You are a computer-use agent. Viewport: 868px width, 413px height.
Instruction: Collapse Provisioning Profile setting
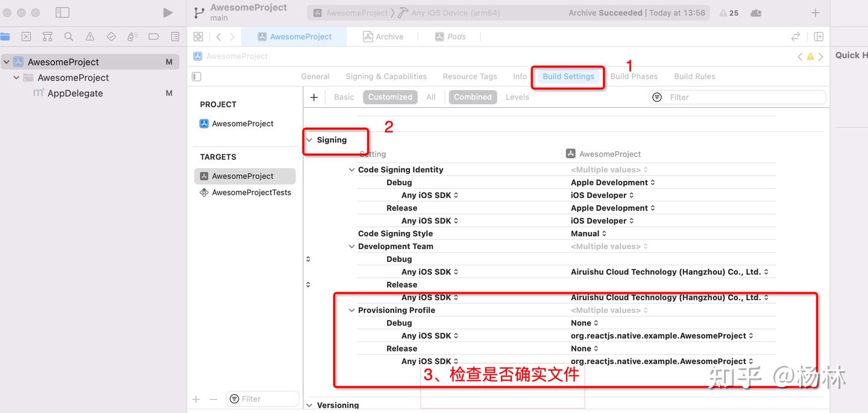(351, 311)
